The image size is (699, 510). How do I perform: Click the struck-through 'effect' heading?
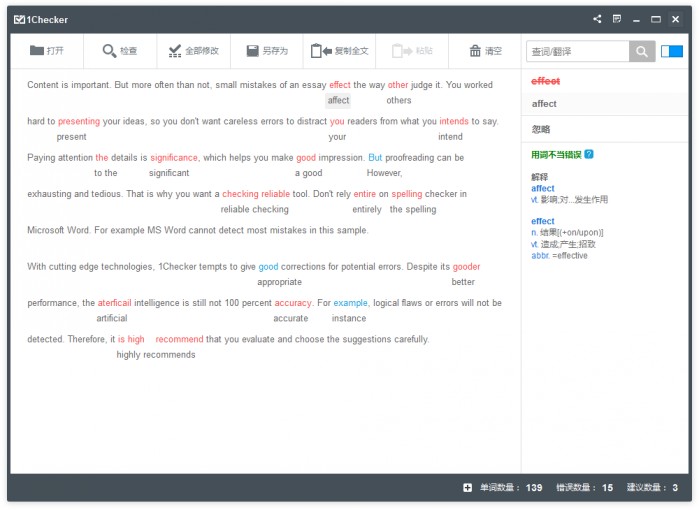tap(545, 81)
